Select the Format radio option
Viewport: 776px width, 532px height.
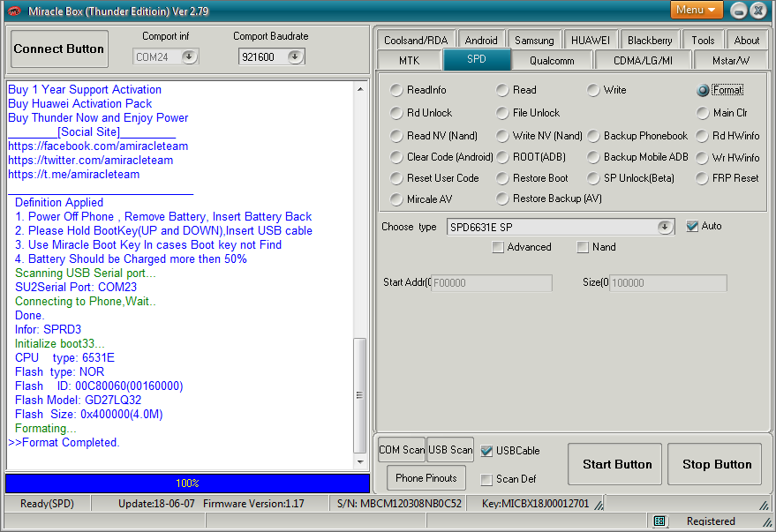point(719,90)
